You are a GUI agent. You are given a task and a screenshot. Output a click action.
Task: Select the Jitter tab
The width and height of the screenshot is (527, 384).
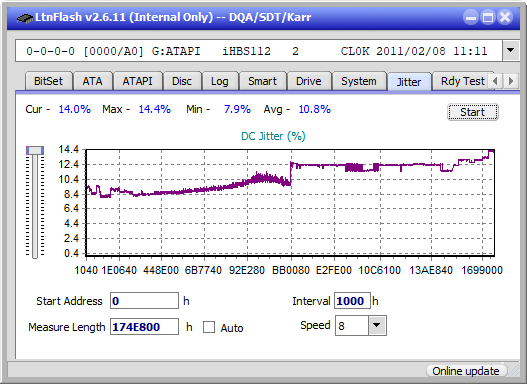click(x=409, y=82)
